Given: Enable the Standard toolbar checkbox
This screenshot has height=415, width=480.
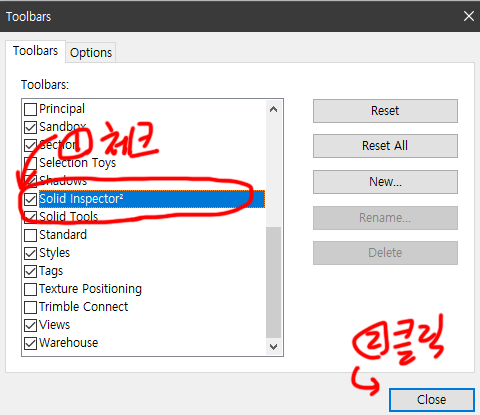Looking at the screenshot, I should (x=30, y=235).
